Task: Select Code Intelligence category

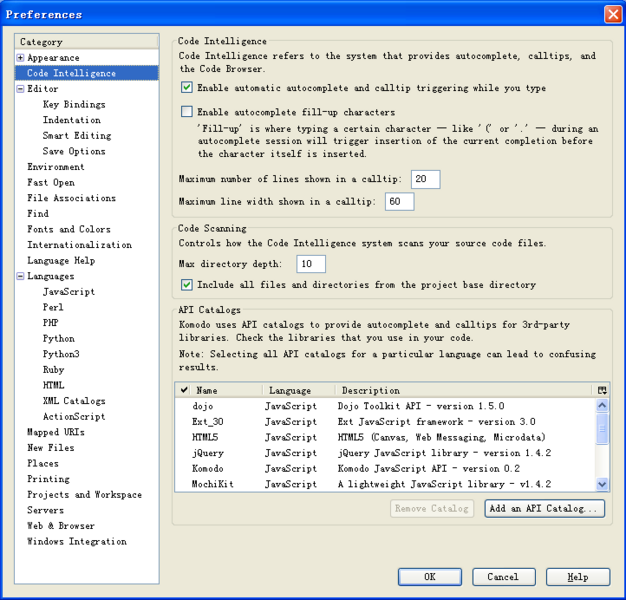Action: point(87,73)
